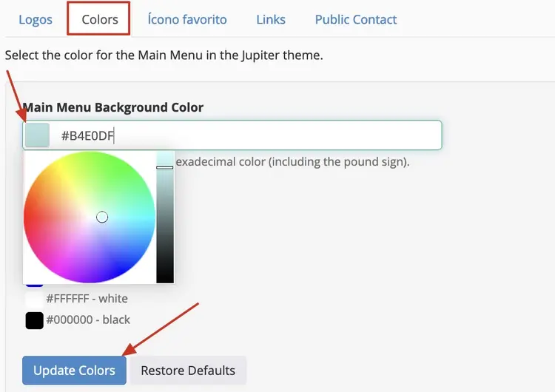
Task: Choose the #000000 black color swatch
Action: 34,320
